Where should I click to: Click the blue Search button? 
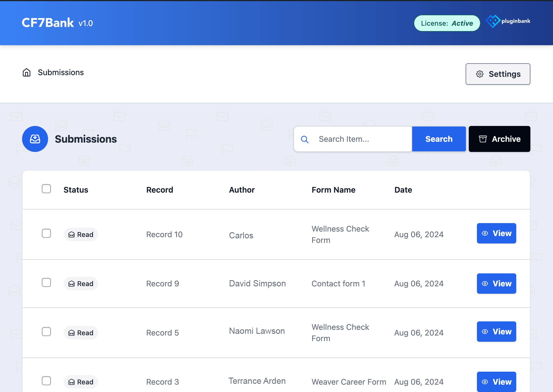439,139
